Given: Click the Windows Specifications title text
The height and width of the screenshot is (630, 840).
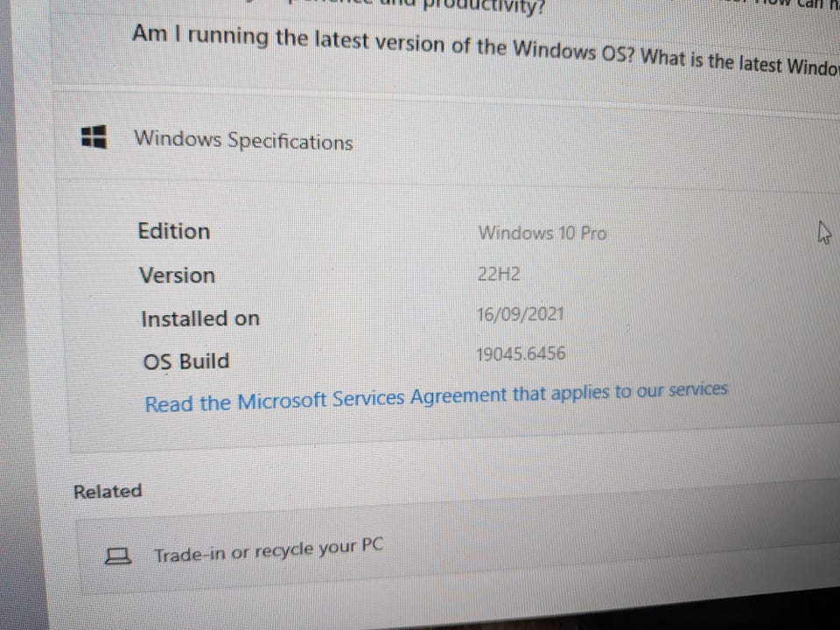Looking at the screenshot, I should (x=243, y=140).
